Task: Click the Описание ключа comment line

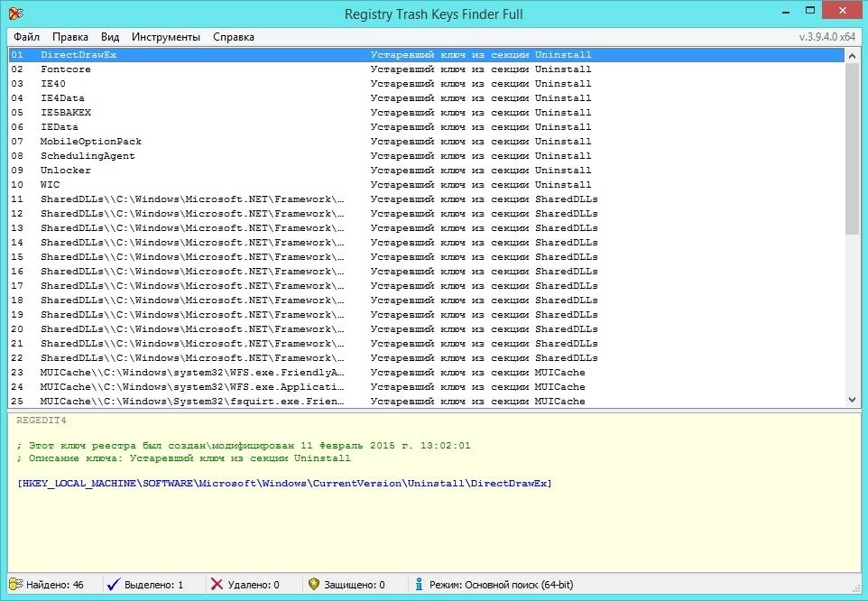Action: (183, 458)
